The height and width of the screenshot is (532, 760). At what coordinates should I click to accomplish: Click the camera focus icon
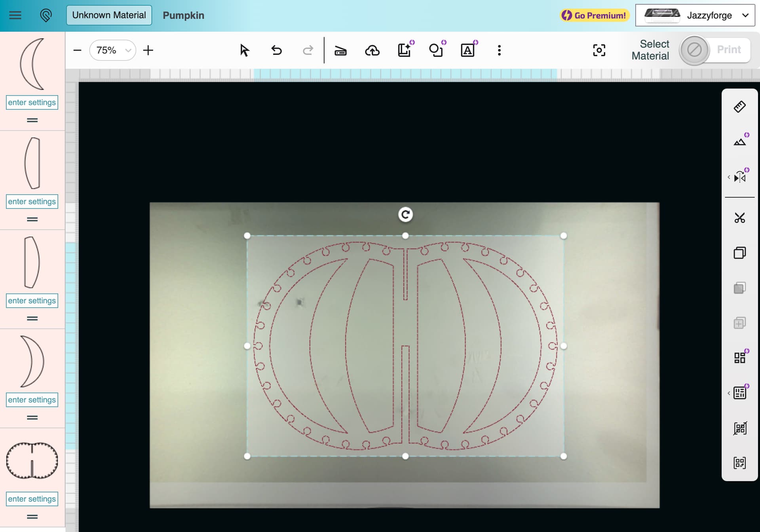pos(599,50)
